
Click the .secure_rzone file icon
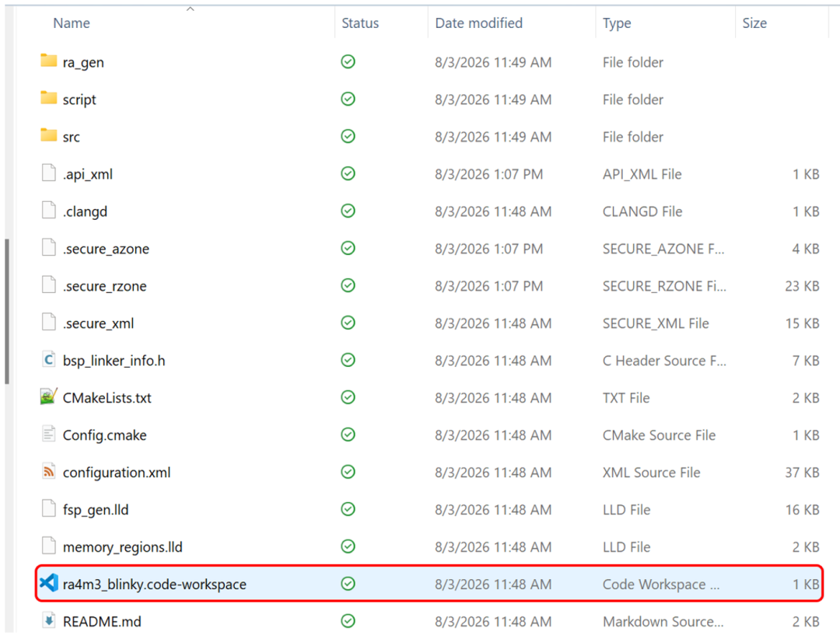tap(49, 284)
